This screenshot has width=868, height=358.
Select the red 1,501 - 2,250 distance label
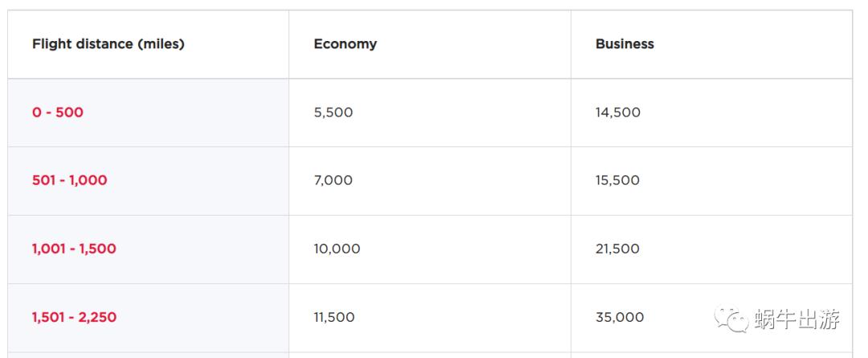(74, 317)
